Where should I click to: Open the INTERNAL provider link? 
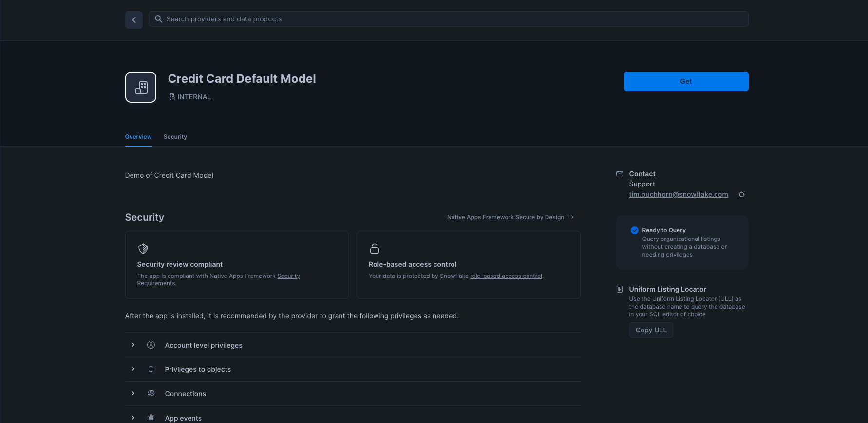[x=194, y=97]
